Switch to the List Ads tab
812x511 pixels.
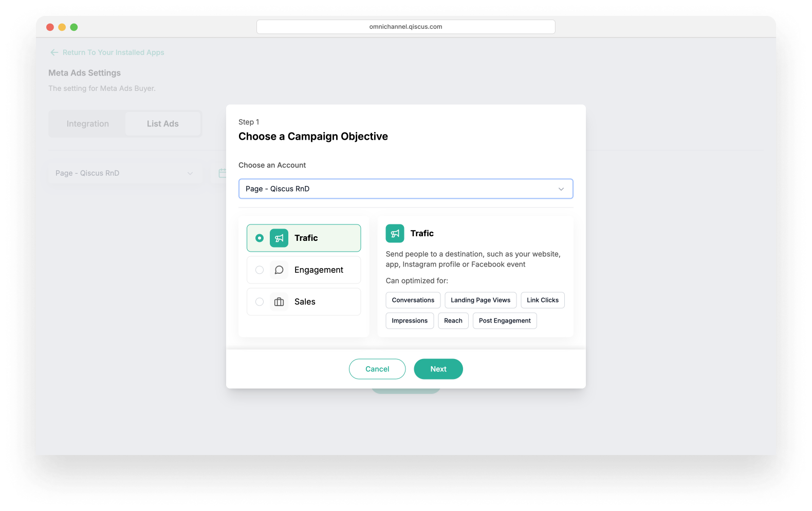(163, 124)
